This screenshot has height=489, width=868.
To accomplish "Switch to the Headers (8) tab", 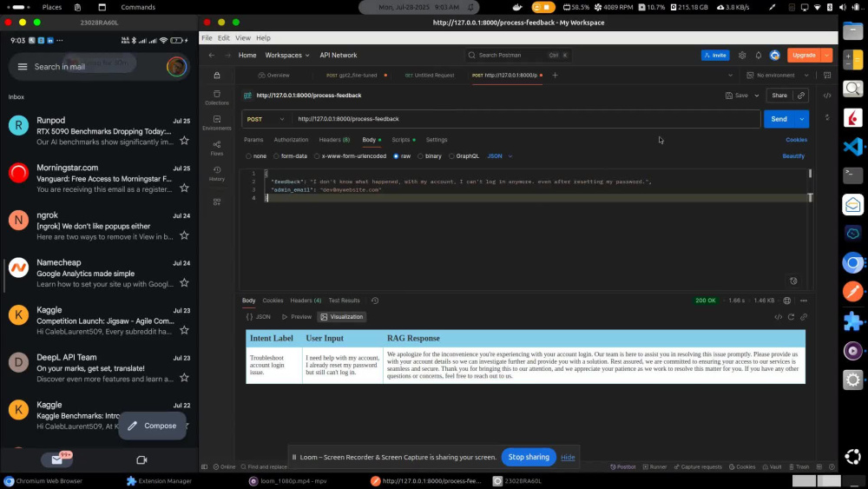I will click(x=334, y=140).
